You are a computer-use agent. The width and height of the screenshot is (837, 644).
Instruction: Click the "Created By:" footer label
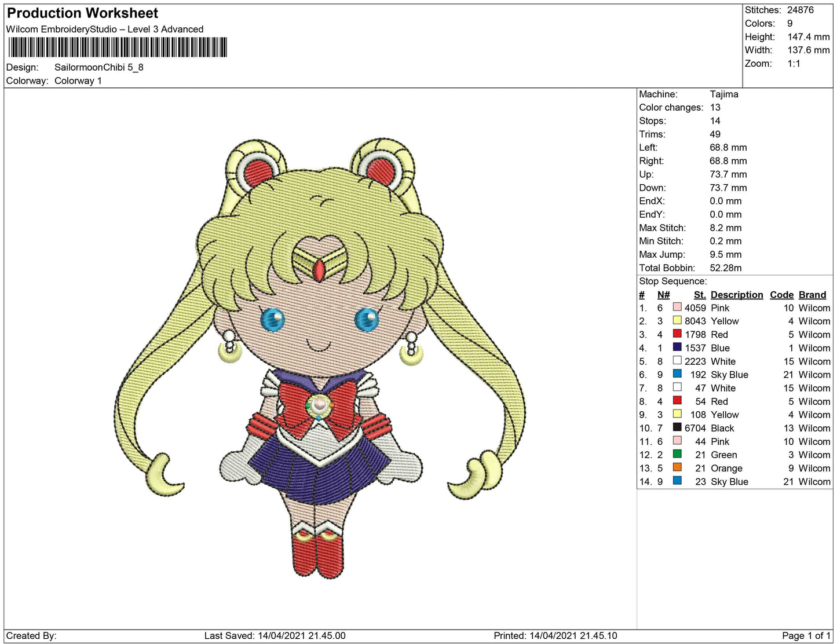[x=31, y=635]
